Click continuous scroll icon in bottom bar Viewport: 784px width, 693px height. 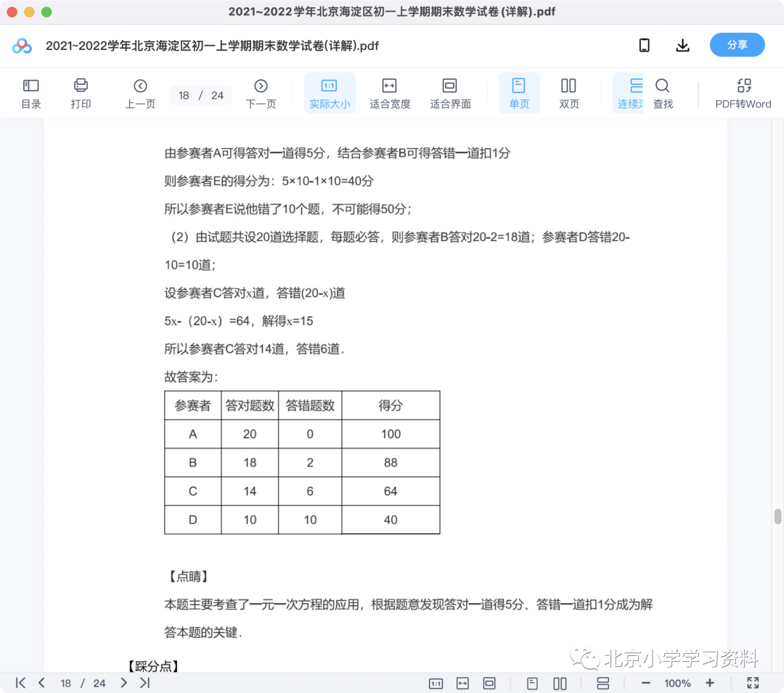[x=603, y=683]
